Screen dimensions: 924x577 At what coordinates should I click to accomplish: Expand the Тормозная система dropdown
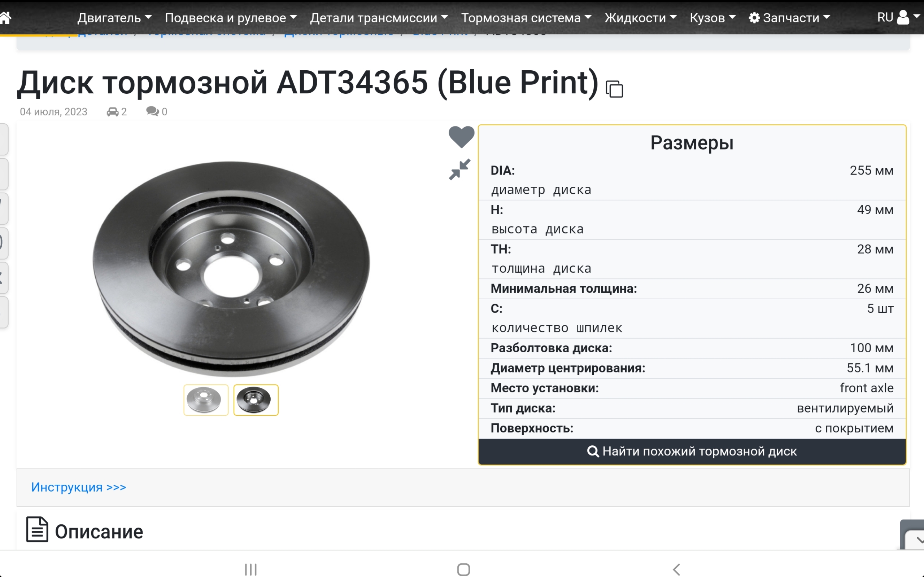click(526, 18)
